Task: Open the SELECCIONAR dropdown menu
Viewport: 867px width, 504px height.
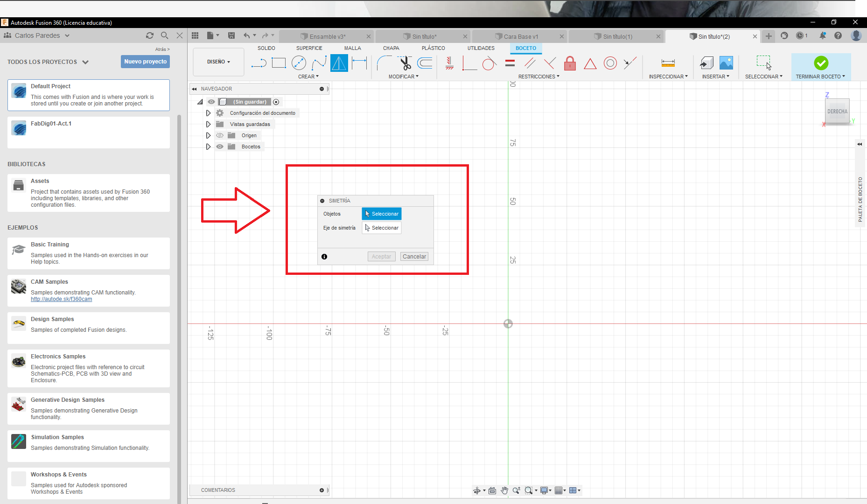Action: click(764, 77)
